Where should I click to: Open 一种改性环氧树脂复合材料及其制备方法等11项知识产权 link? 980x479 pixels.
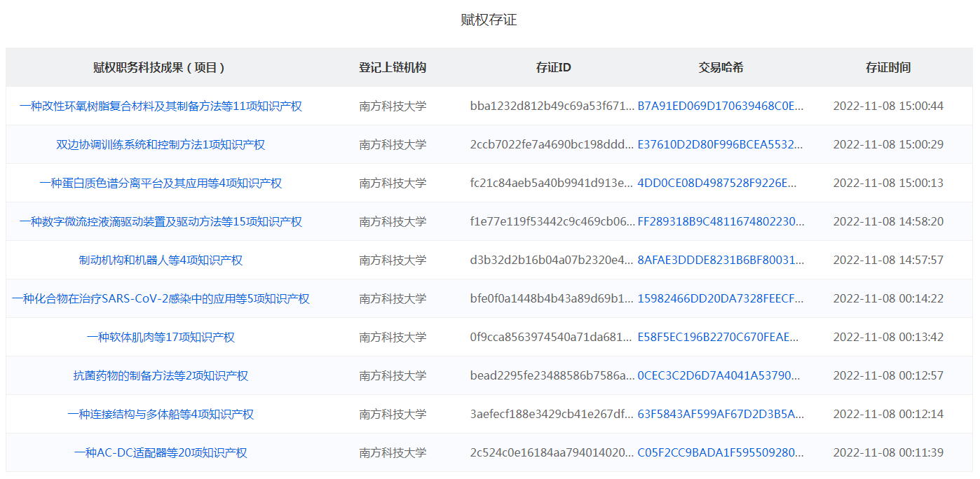161,106
